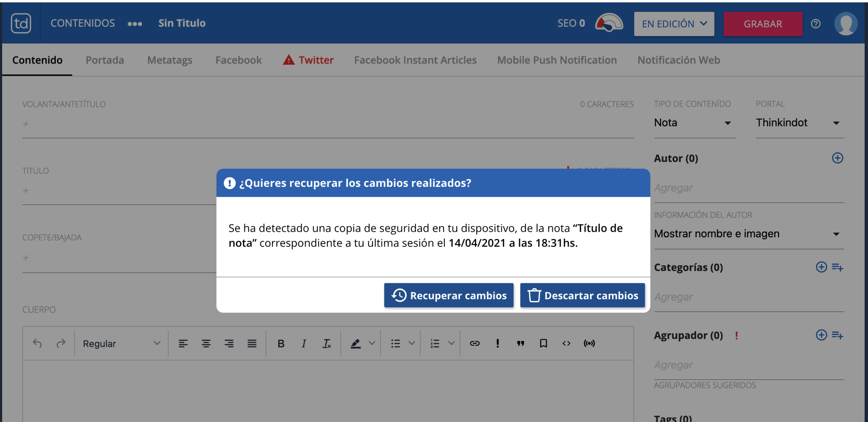Click the SEO gauge meter icon
The image size is (868, 422).
[608, 23]
